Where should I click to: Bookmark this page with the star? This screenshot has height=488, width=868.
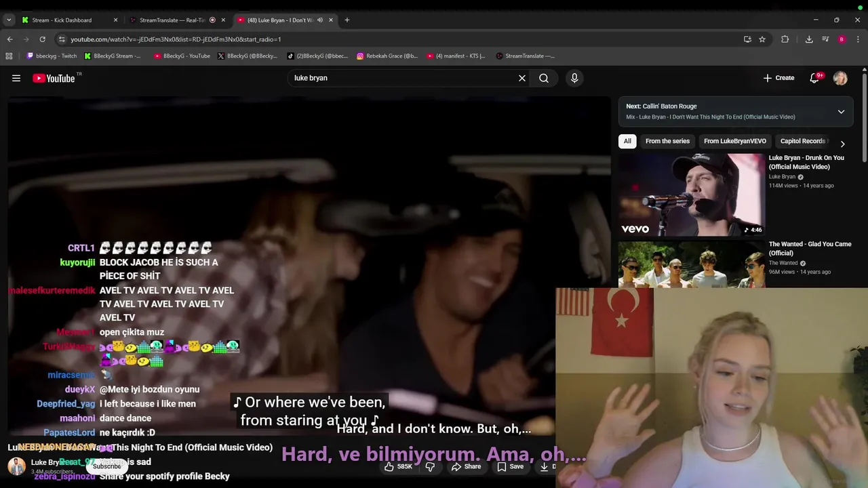[x=762, y=39]
